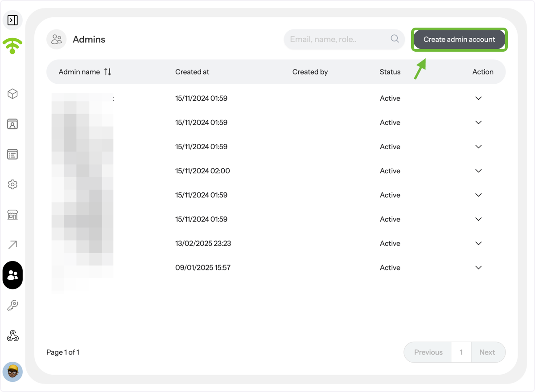This screenshot has height=392, width=535.
Task: Click the Action column header
Action: coord(483,72)
